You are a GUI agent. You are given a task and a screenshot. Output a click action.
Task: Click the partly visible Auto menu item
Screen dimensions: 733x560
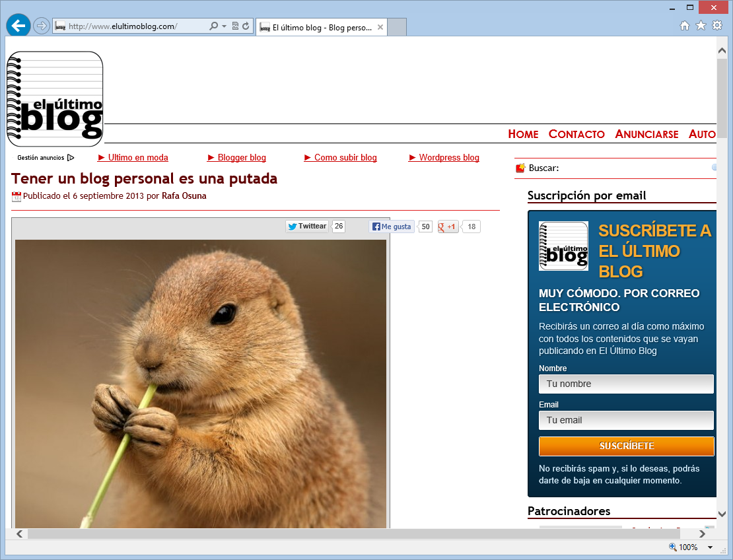[x=702, y=134]
